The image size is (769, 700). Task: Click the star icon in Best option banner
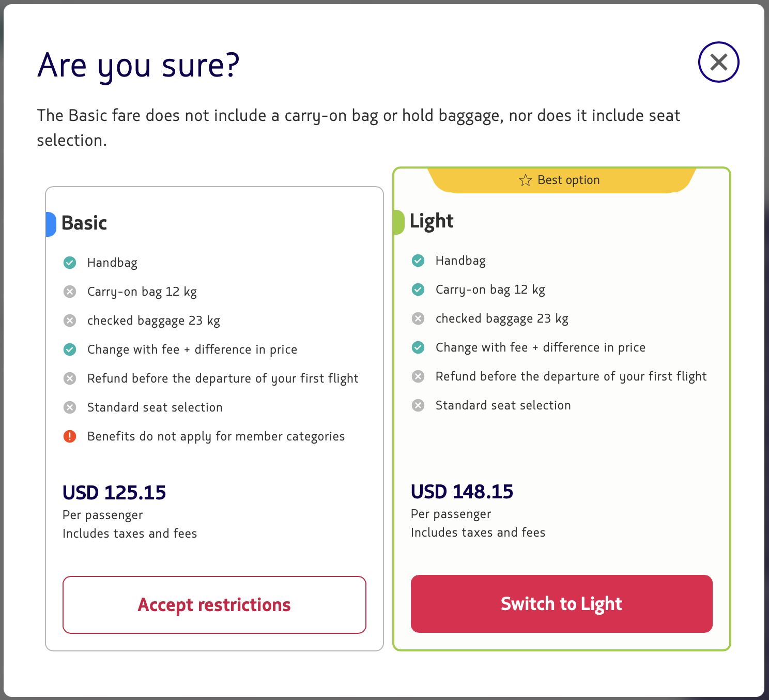(x=526, y=180)
